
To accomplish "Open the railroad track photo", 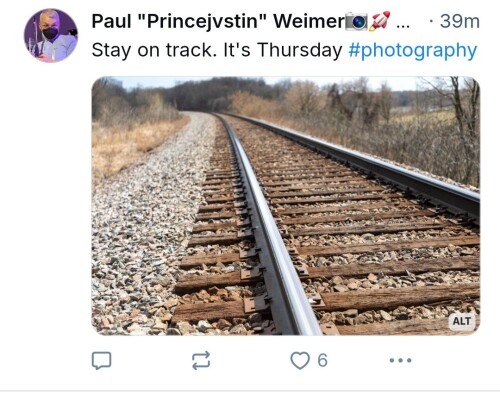I will [x=286, y=206].
